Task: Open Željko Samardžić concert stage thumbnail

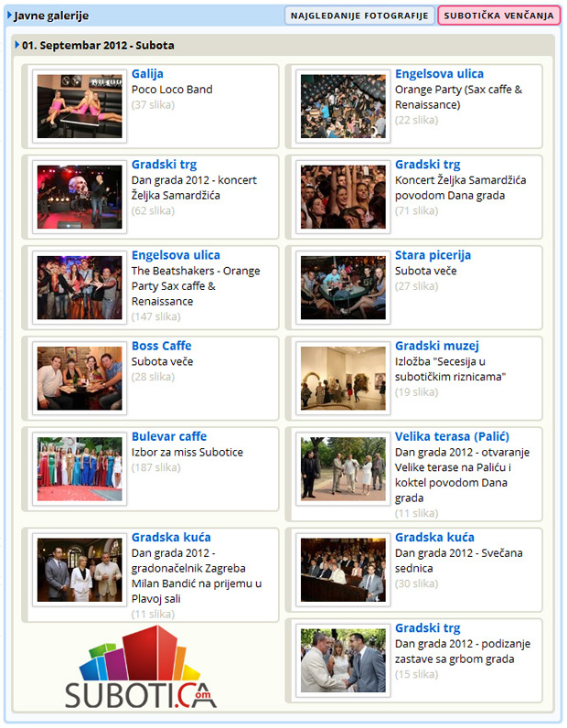Action: (80, 197)
